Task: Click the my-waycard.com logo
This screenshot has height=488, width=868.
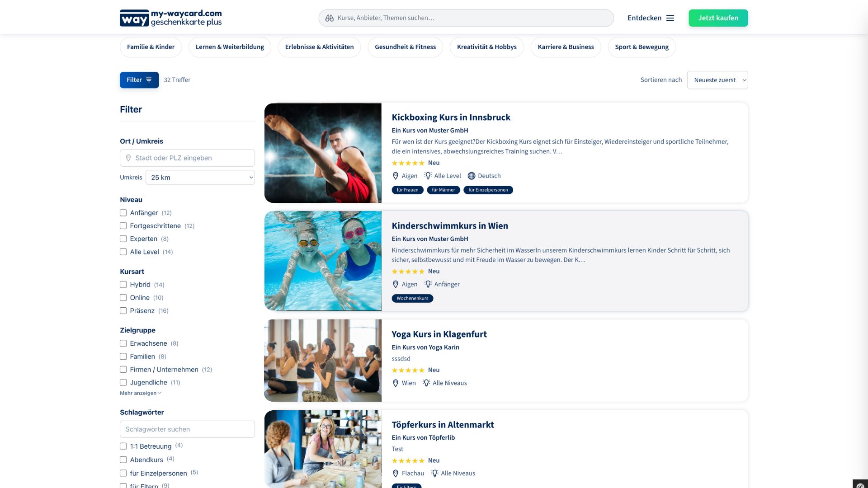Action: click(x=170, y=18)
